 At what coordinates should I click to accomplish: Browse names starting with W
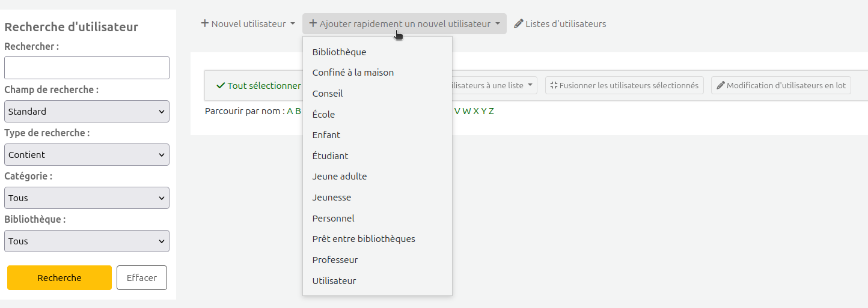pyautogui.click(x=466, y=111)
